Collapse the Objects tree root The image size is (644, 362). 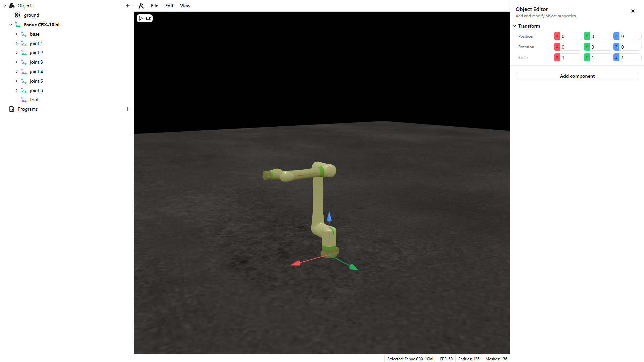tap(5, 6)
